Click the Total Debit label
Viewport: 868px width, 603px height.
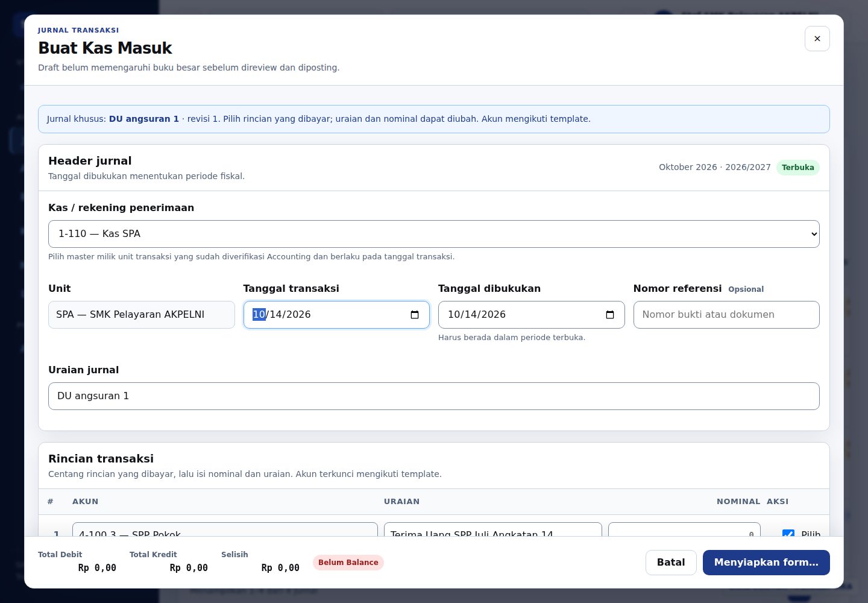pos(60,555)
